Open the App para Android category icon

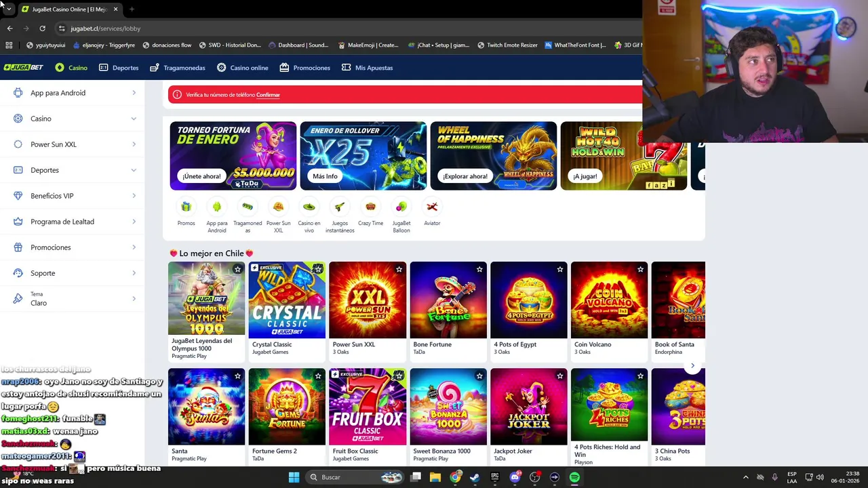[217, 207]
